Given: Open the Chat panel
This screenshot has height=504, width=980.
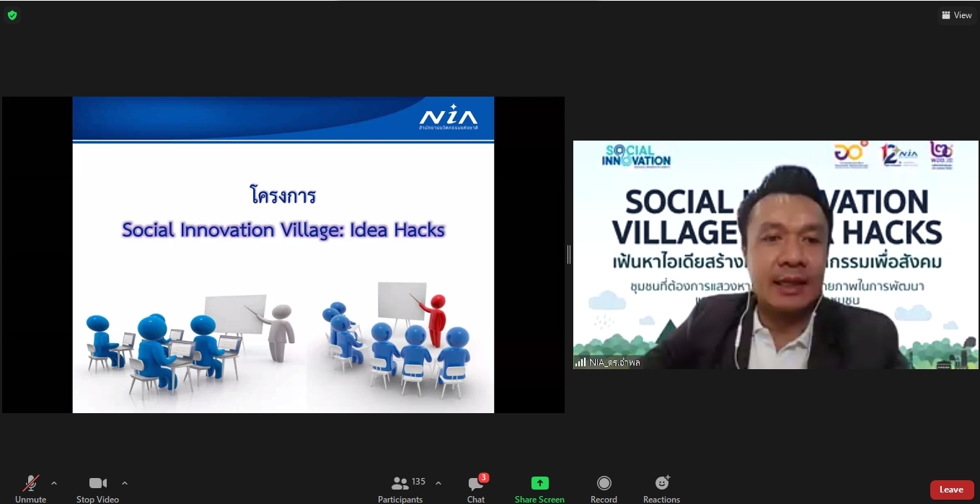Looking at the screenshot, I should [x=476, y=489].
